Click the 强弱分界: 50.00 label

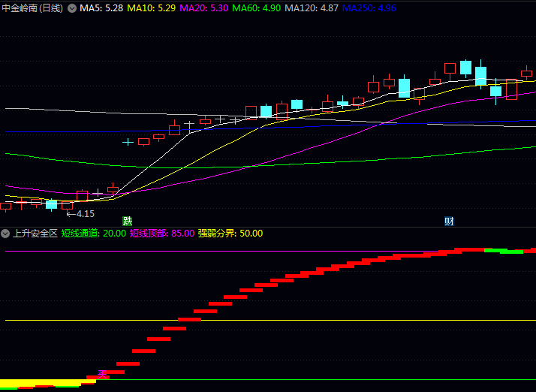(230, 234)
